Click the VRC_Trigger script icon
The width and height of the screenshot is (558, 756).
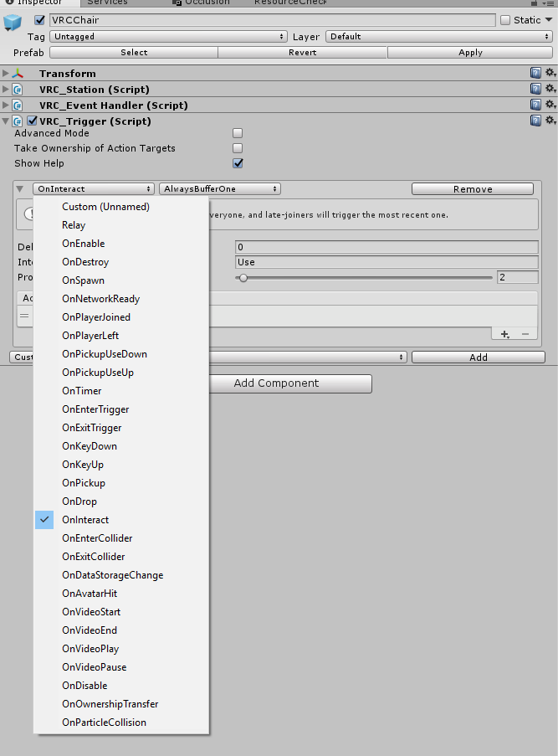point(18,121)
